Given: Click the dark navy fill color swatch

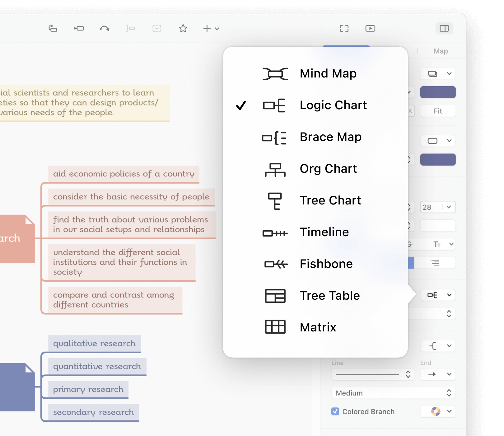Looking at the screenshot, I should 438,92.
